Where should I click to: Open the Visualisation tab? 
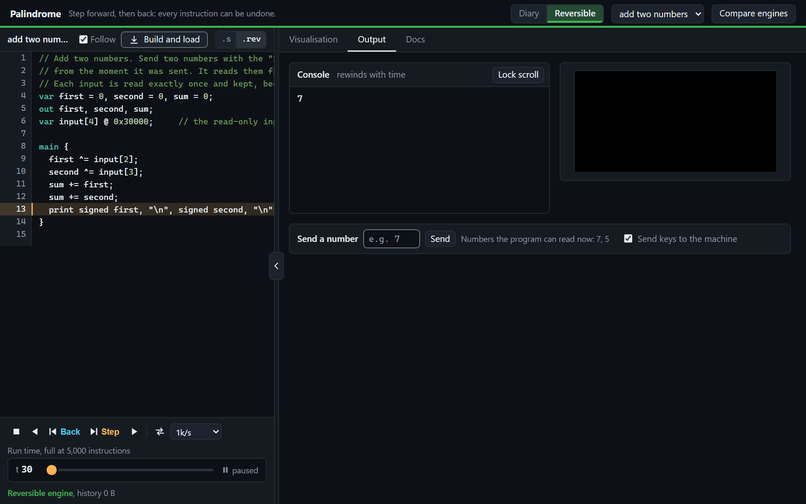tap(313, 40)
